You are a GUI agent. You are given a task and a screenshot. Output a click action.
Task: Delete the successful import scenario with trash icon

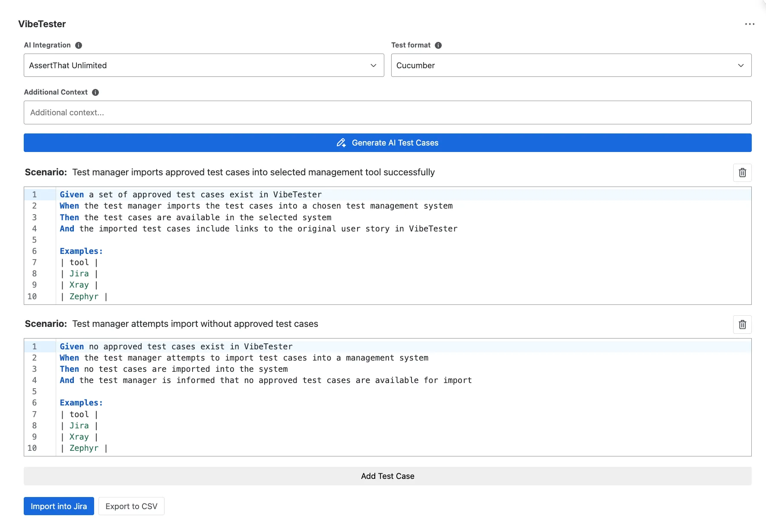[742, 173]
